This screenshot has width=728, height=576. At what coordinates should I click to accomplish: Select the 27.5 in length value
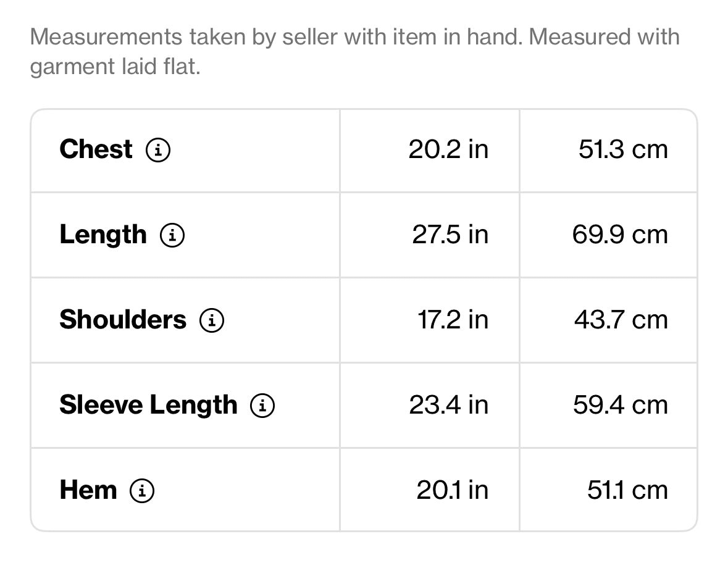[450, 235]
